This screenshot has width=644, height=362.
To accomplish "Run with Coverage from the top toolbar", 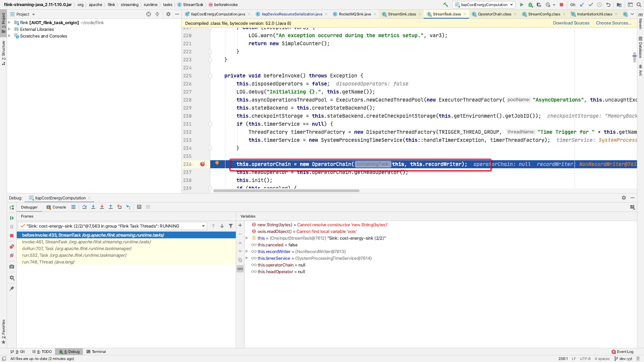I will point(539,5).
